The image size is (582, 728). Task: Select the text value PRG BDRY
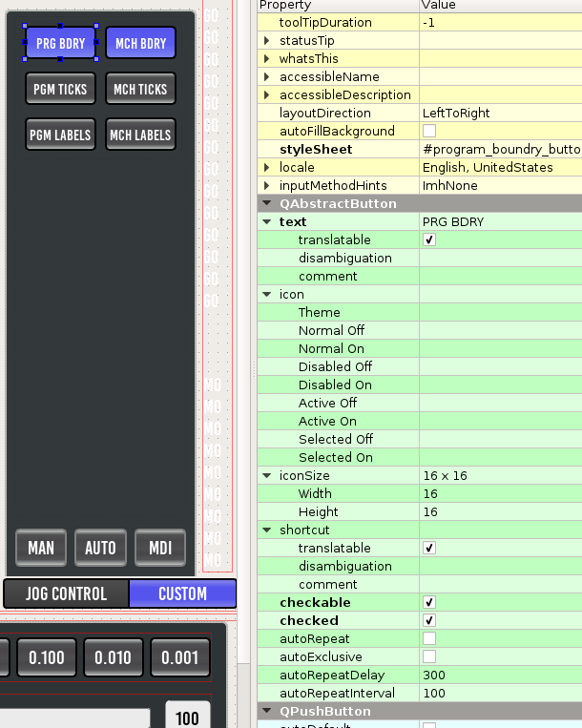(501, 221)
